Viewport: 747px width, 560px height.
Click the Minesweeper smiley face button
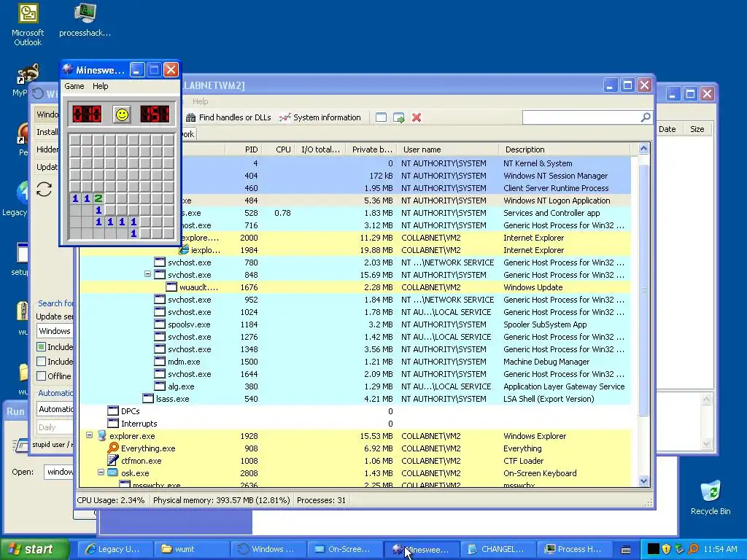coord(122,114)
